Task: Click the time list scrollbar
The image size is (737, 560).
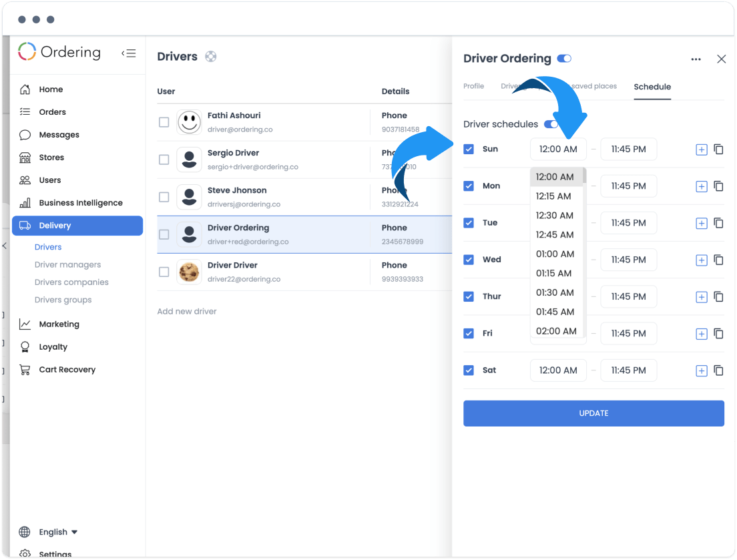Action: click(x=585, y=176)
